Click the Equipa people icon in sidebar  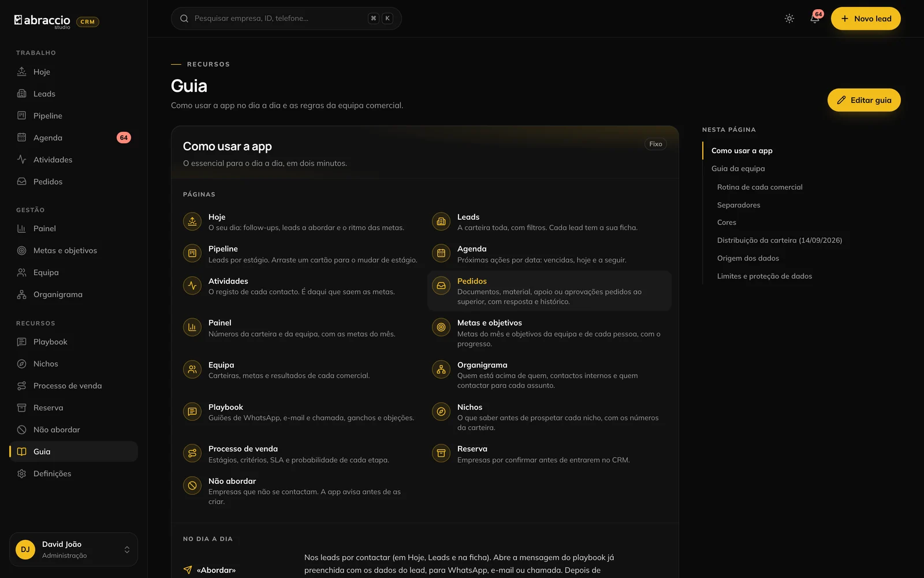point(21,272)
